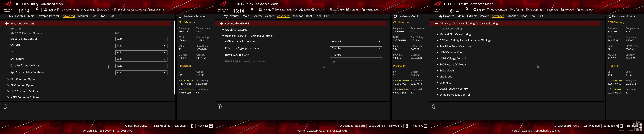
Task: Open My Favorite(F3) in AMD PBS screen
Action: click(x=283, y=10)
